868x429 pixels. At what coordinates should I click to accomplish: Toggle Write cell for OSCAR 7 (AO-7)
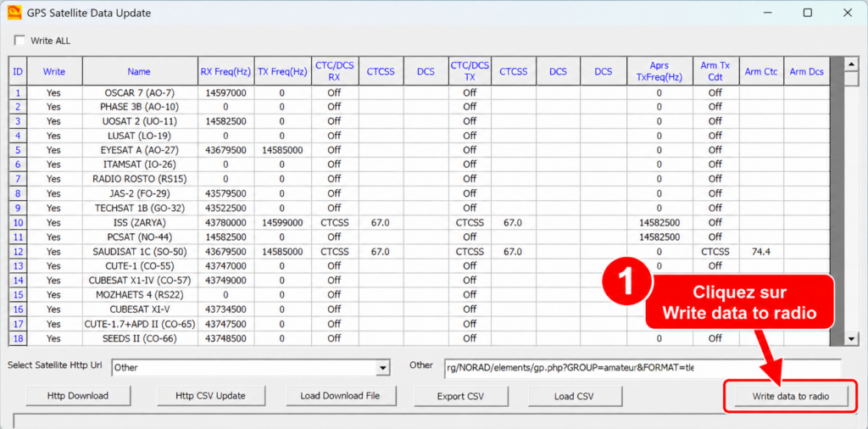coord(53,92)
